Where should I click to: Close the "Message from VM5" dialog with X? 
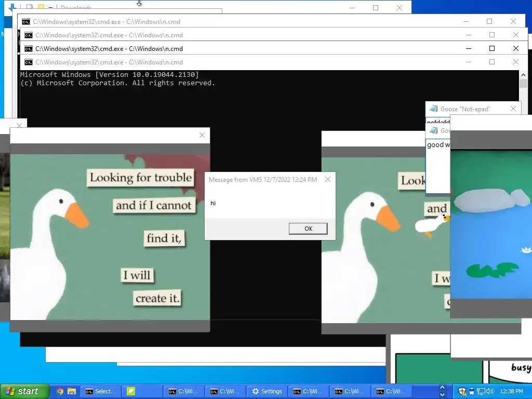(x=327, y=179)
